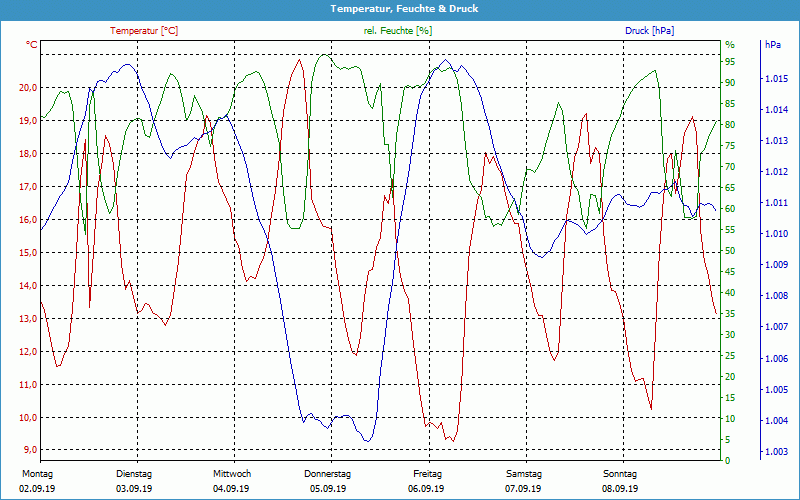Click the '50' humidity axis value
800x500 pixels.
point(730,251)
